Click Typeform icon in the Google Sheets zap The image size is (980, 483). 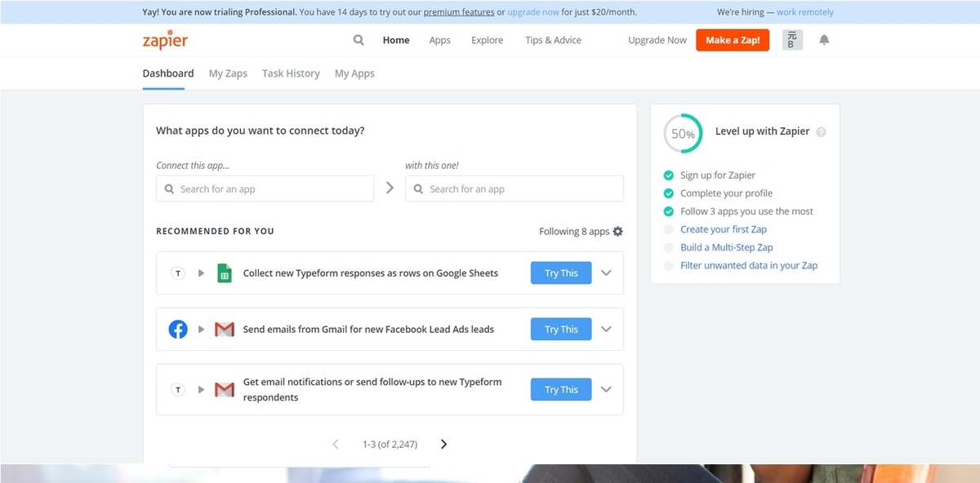point(178,273)
